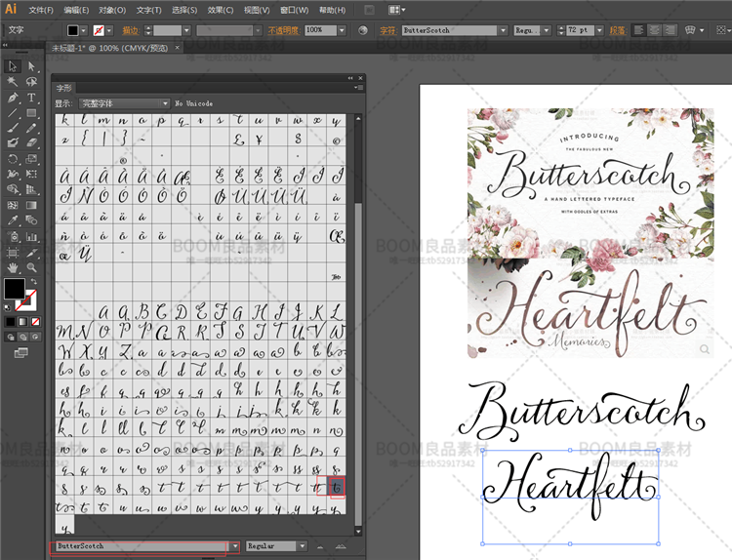Click the 描边 stroke link
Image resolution: width=732 pixels, height=560 pixels.
(130, 30)
